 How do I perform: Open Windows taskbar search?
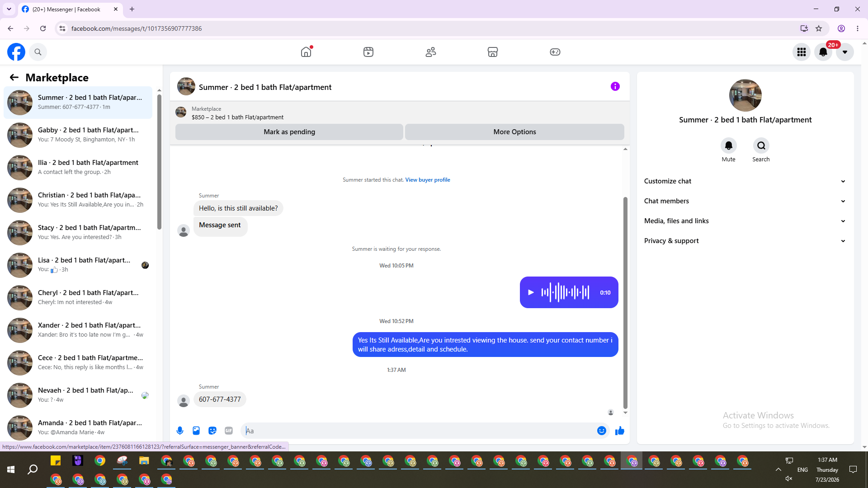[x=33, y=470]
